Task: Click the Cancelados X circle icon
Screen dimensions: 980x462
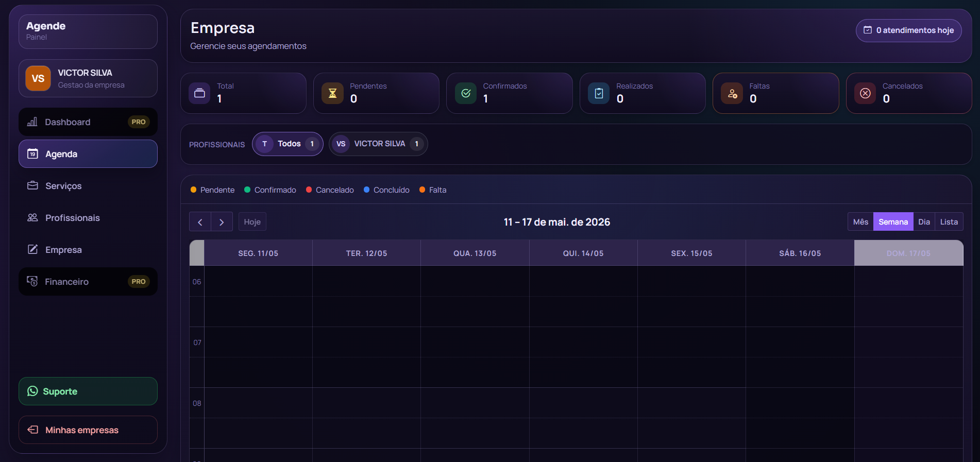Action: click(865, 93)
